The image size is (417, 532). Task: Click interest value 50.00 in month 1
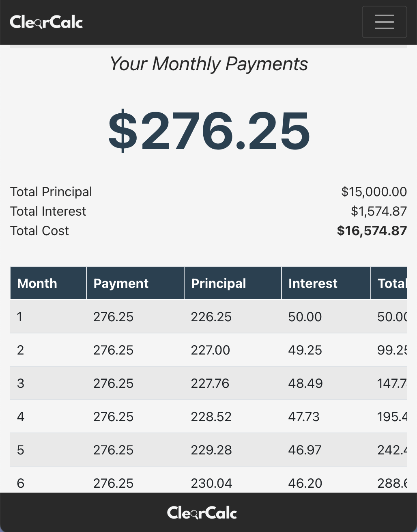point(305,317)
